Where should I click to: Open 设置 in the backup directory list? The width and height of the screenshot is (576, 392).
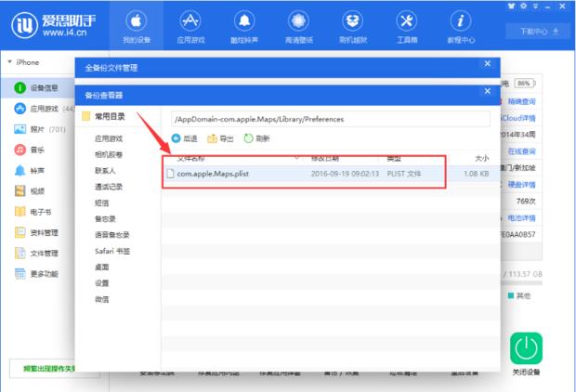tap(102, 283)
